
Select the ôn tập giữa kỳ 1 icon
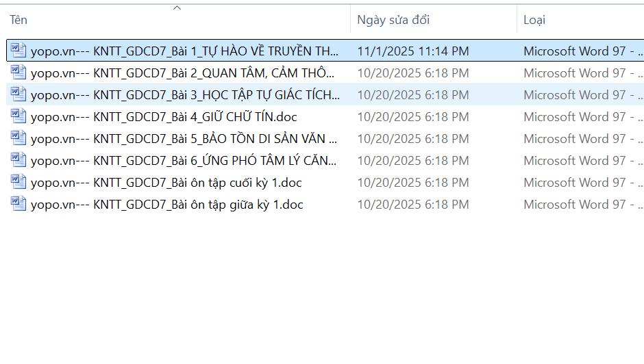[18, 204]
